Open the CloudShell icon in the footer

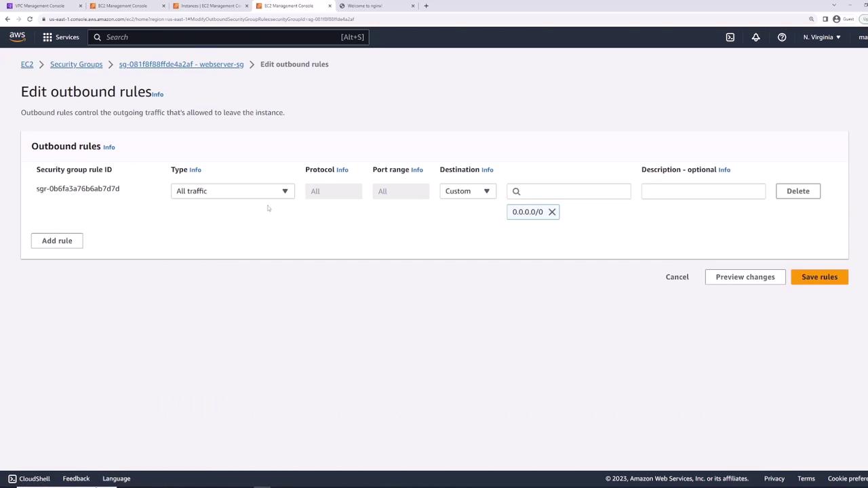click(12, 479)
